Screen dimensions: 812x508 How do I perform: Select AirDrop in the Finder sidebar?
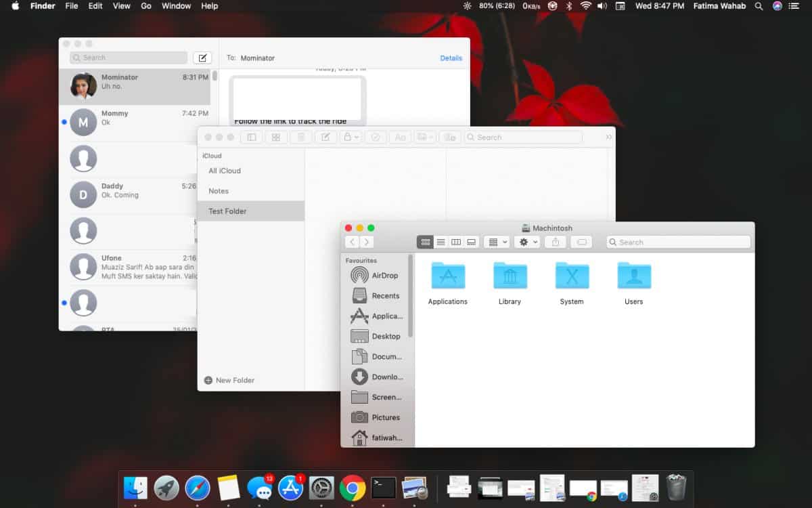coord(377,276)
